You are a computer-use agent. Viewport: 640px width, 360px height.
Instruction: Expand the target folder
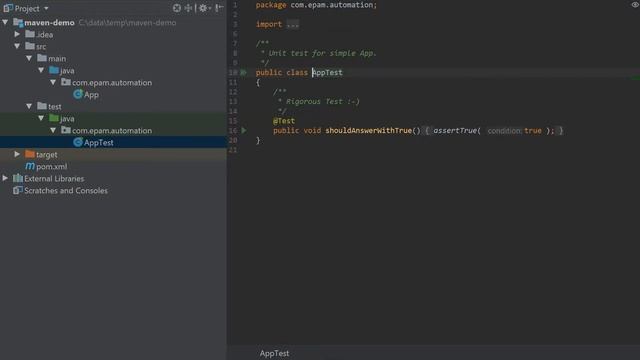17,154
